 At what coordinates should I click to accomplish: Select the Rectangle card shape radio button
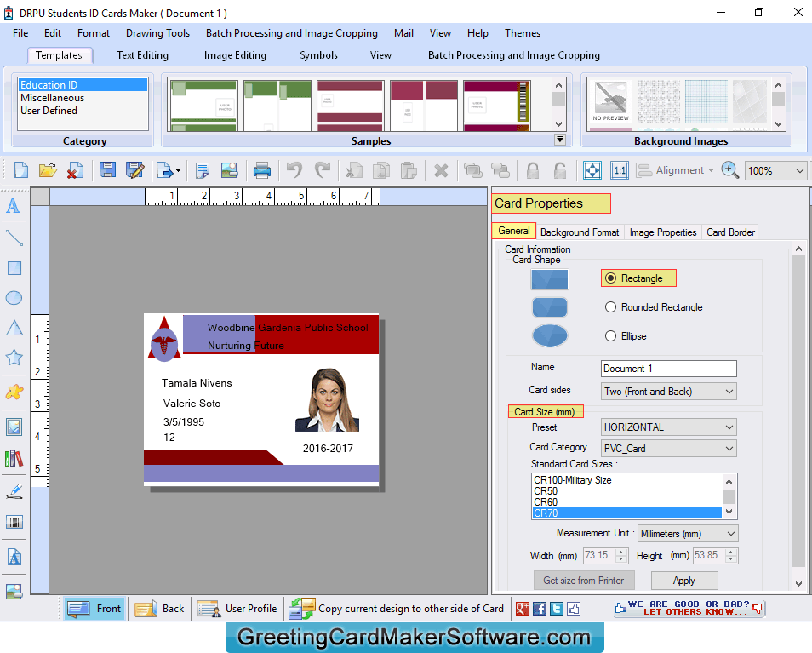(x=610, y=278)
